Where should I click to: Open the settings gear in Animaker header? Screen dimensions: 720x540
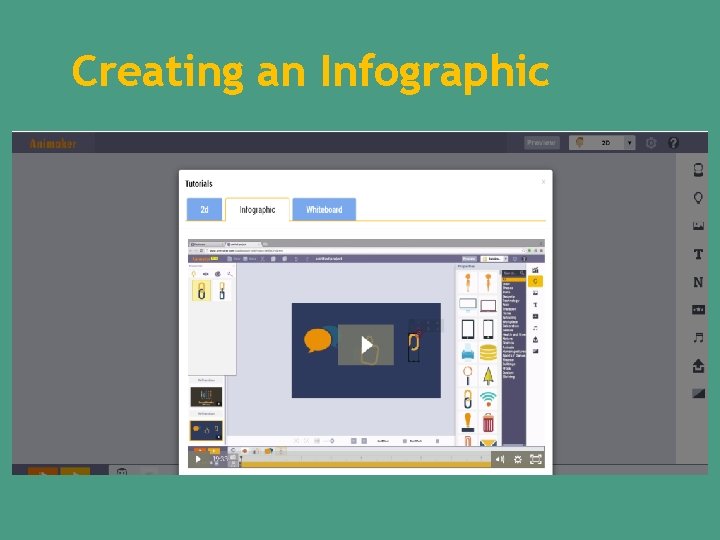coord(651,143)
